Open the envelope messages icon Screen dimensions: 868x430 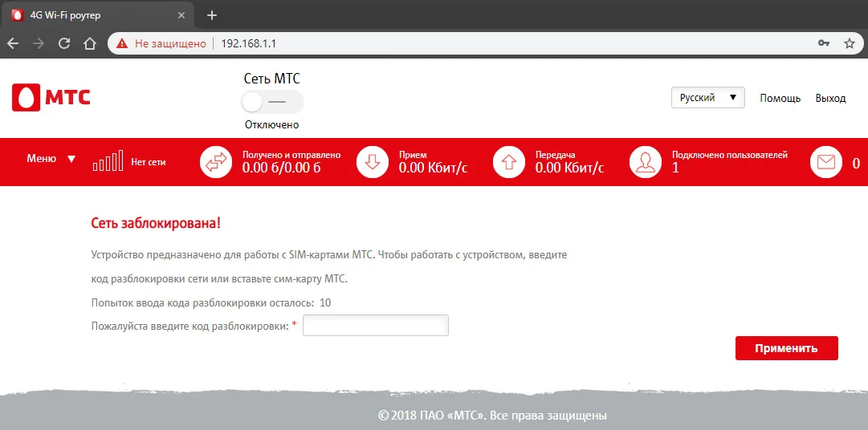(826, 162)
